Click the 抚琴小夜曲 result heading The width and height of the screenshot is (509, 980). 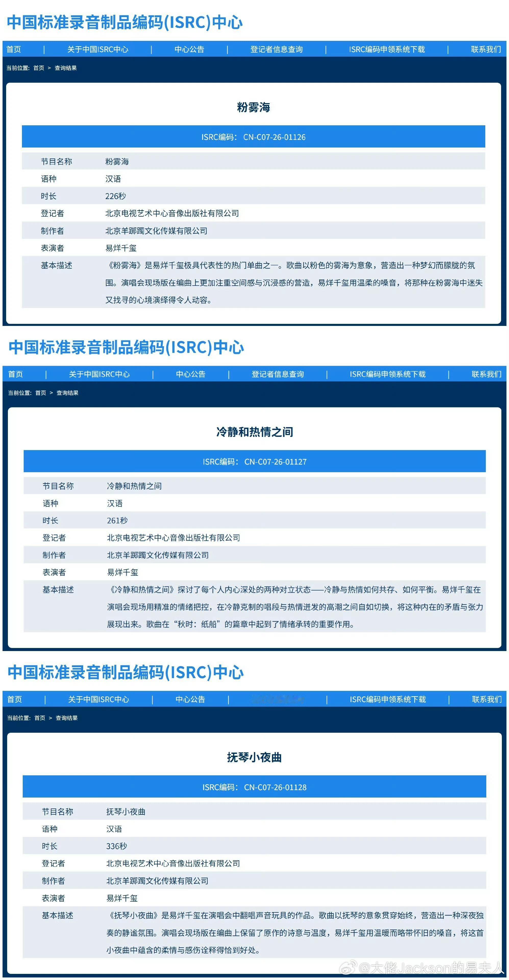[254, 757]
